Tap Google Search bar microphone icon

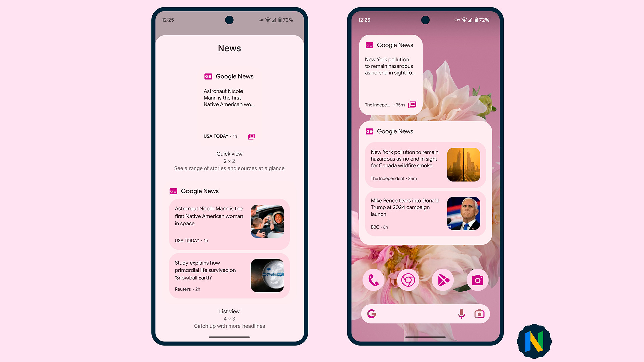pyautogui.click(x=461, y=314)
